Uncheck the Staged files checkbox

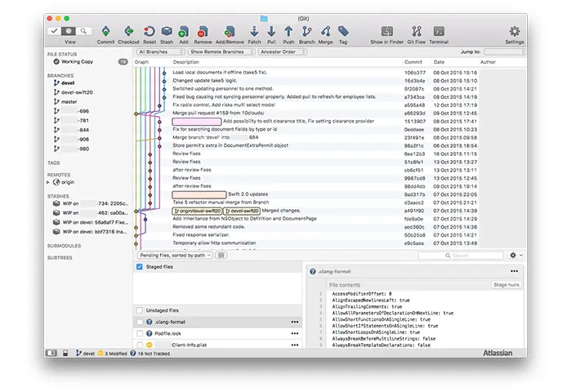[140, 267]
